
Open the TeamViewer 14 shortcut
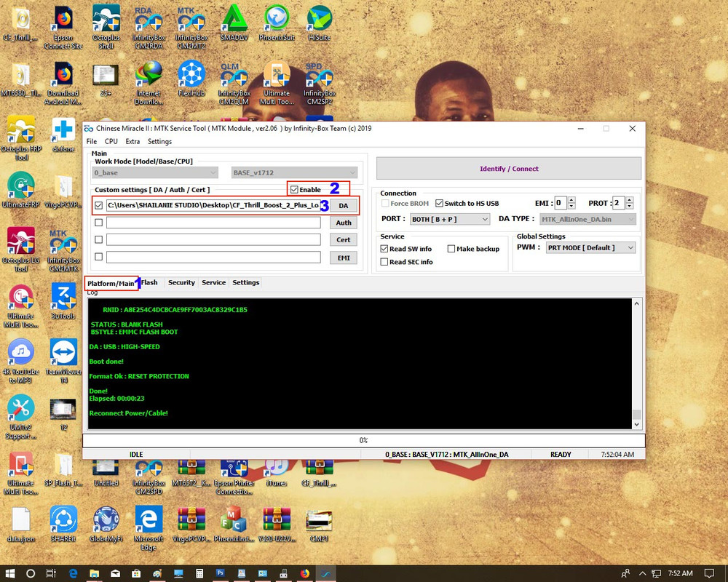pyautogui.click(x=63, y=361)
